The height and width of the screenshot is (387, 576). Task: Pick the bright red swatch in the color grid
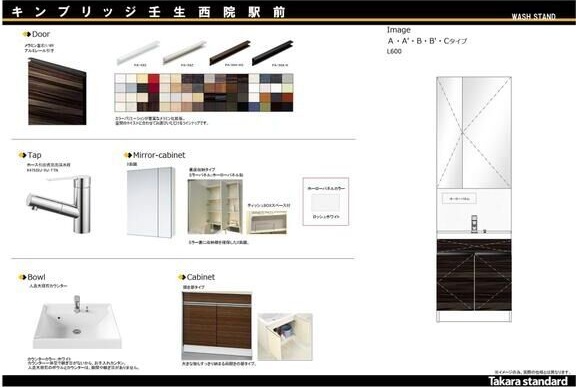(x=154, y=79)
